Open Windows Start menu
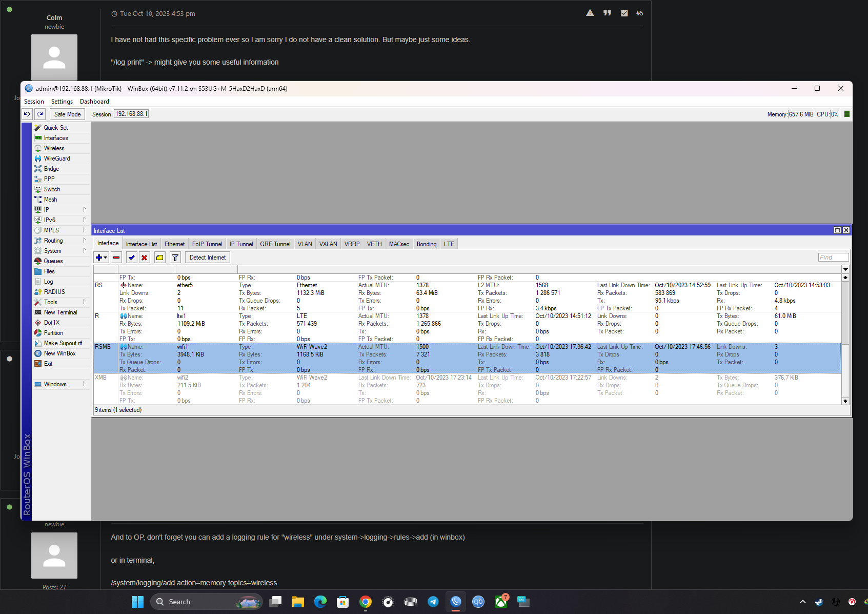Viewport: 868px width, 614px height. [137, 602]
